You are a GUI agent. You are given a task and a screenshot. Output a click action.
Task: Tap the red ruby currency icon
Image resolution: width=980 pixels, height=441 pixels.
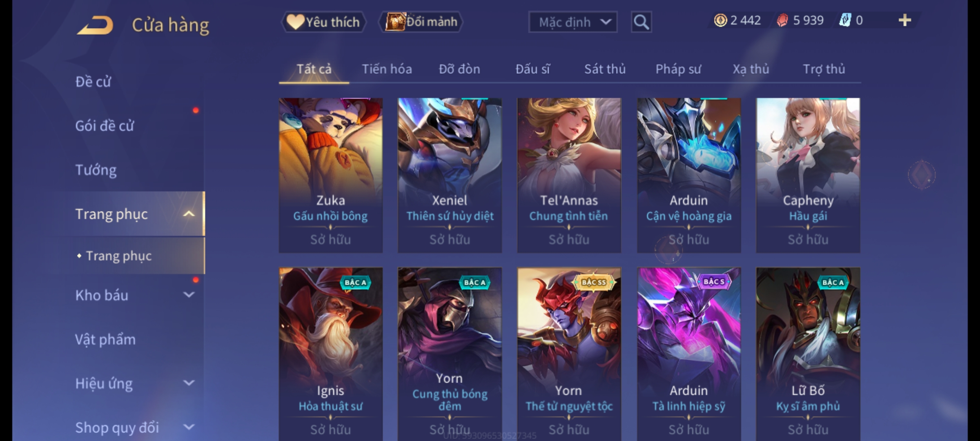[x=782, y=20]
